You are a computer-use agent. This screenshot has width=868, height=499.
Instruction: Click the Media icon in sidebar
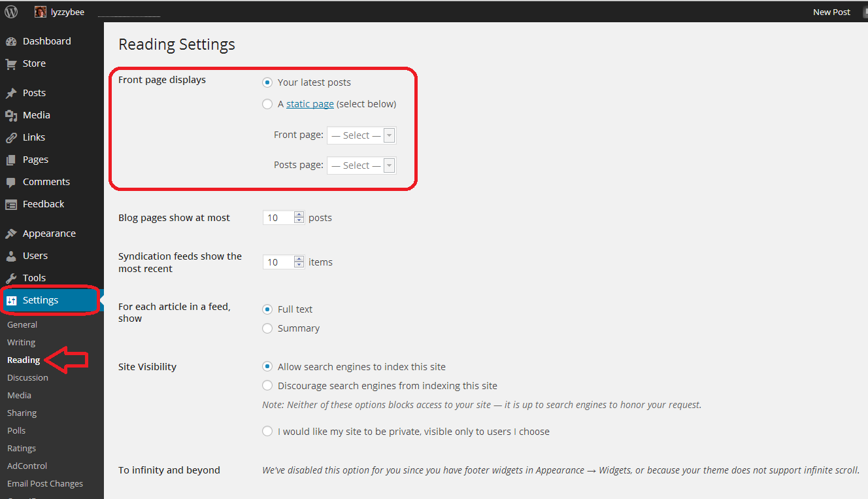(11, 115)
